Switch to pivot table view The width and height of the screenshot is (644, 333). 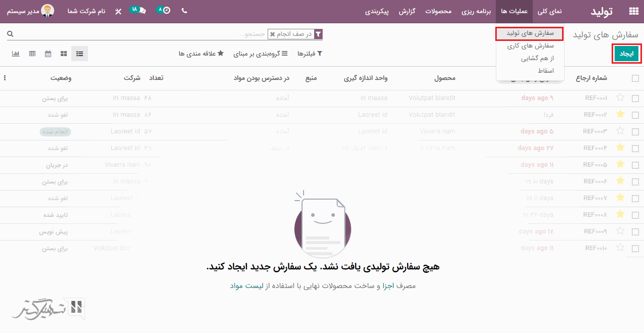pos(32,54)
